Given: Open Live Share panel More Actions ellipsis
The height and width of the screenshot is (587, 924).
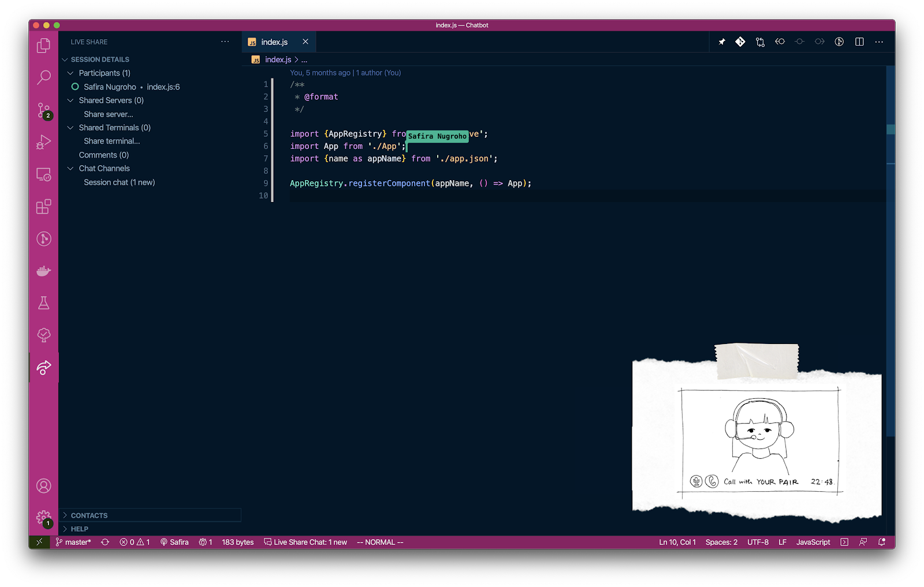Looking at the screenshot, I should [x=225, y=42].
